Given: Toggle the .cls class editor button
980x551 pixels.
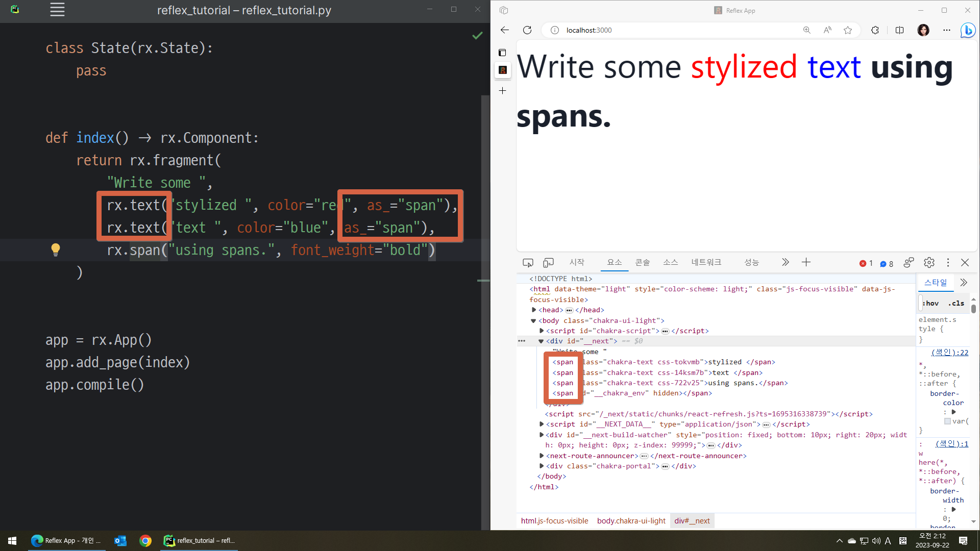Looking at the screenshot, I should pyautogui.click(x=956, y=303).
